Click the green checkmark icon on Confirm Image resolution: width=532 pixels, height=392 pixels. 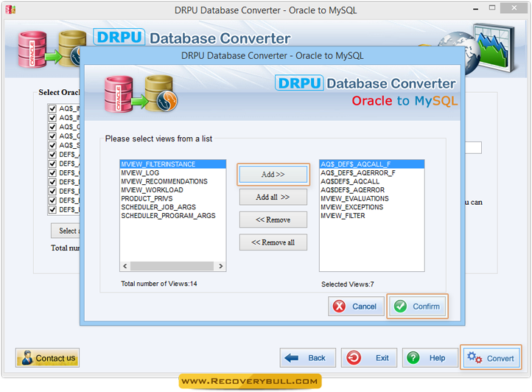click(x=400, y=306)
